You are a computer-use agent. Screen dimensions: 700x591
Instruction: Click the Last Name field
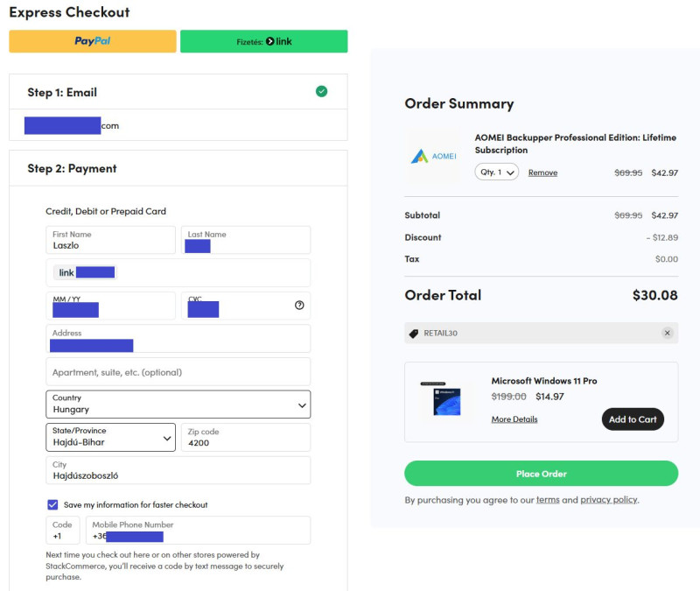click(246, 240)
